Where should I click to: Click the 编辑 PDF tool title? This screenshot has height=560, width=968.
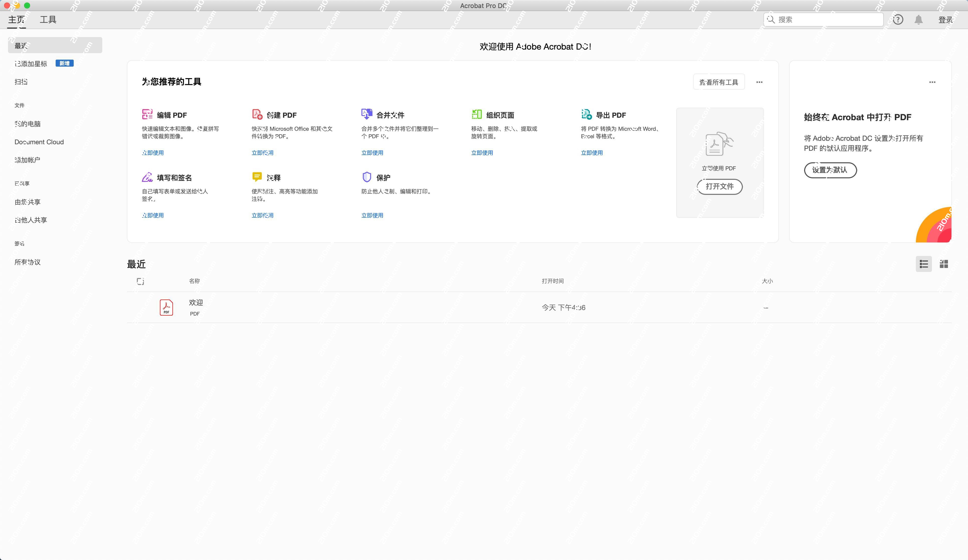tap(172, 115)
